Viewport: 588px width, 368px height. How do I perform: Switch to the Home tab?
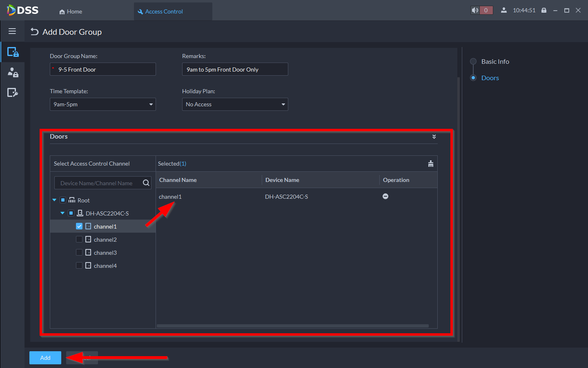pos(71,11)
